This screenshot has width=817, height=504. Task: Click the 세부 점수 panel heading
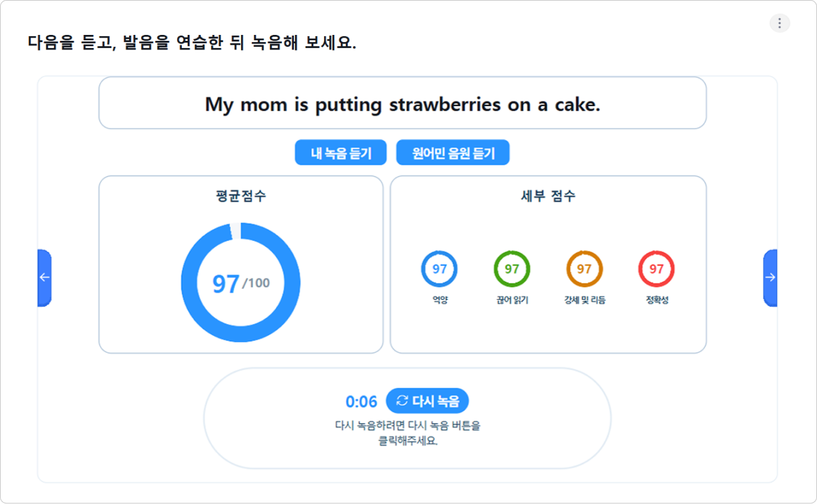548,196
